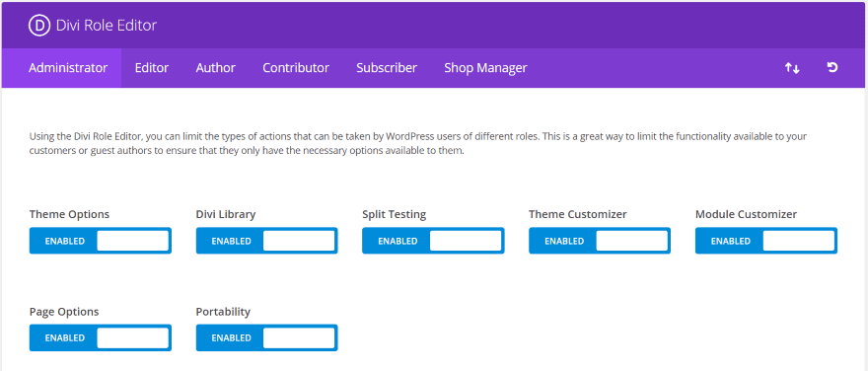
Task: Go to the Contributor tab
Action: (296, 68)
